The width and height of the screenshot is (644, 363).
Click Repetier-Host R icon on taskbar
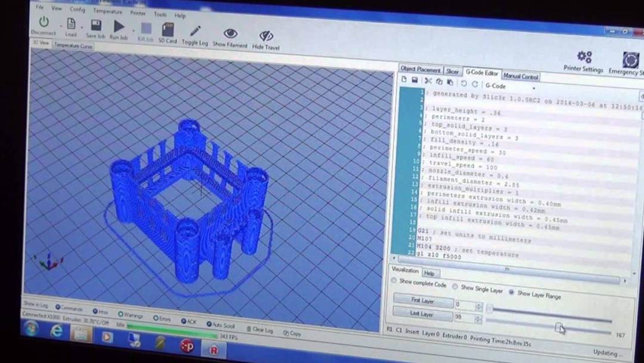click(214, 350)
